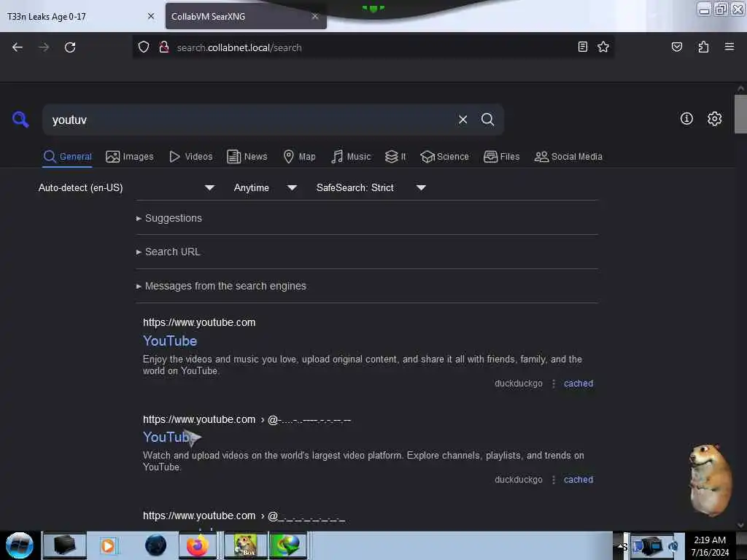747x560 pixels.
Task: Close the T33n Leaks tab
Action: 151,16
